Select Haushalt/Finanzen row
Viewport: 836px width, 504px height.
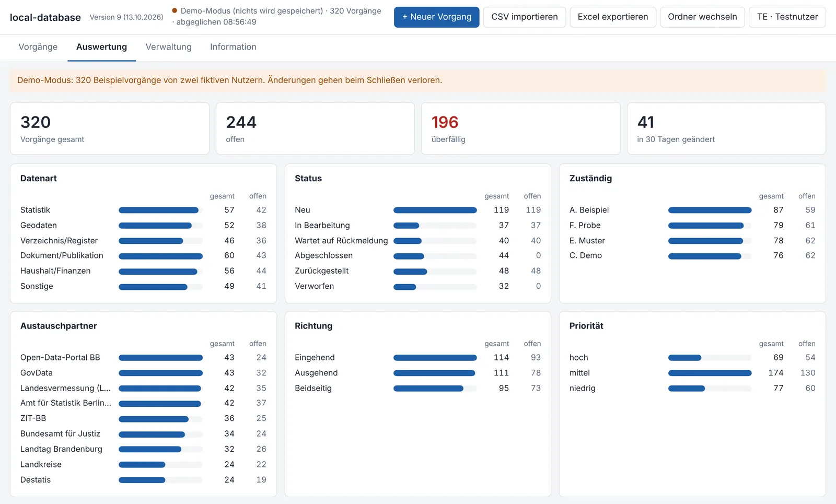click(x=143, y=271)
